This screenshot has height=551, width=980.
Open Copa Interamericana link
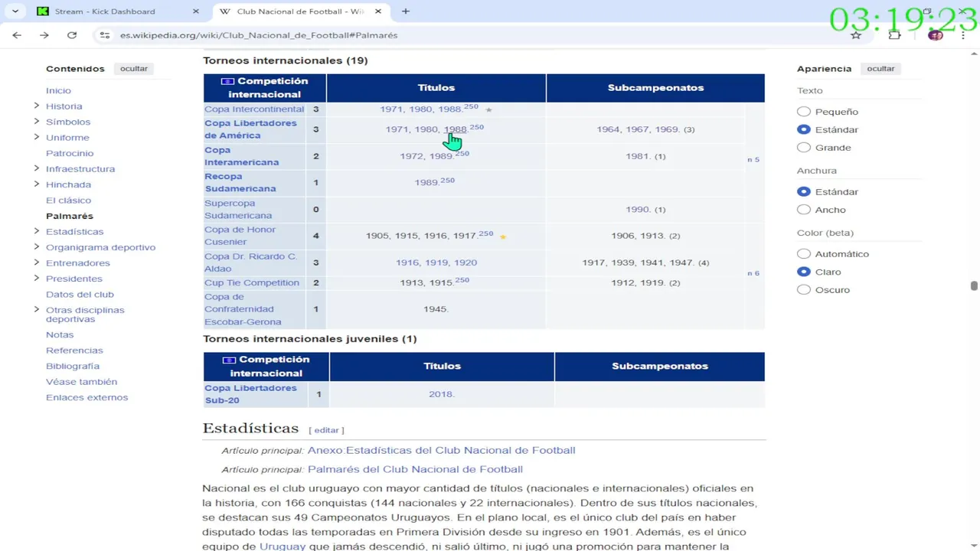241,156
